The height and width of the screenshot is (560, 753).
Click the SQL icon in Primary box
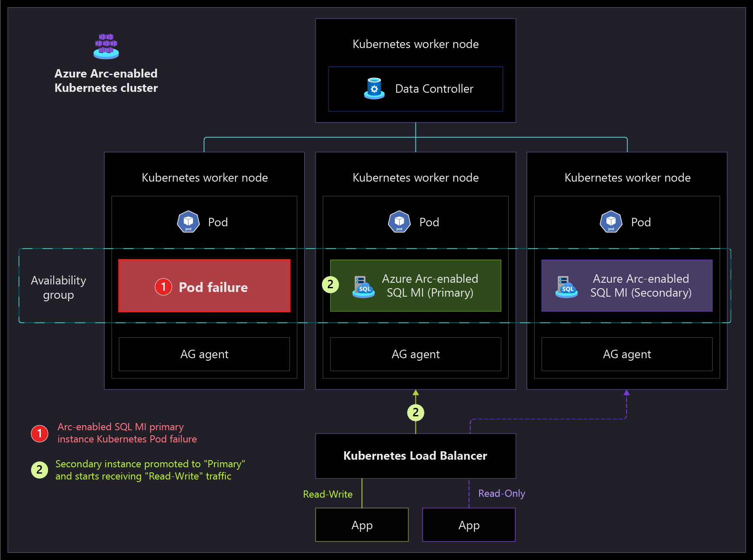pyautogui.click(x=363, y=287)
